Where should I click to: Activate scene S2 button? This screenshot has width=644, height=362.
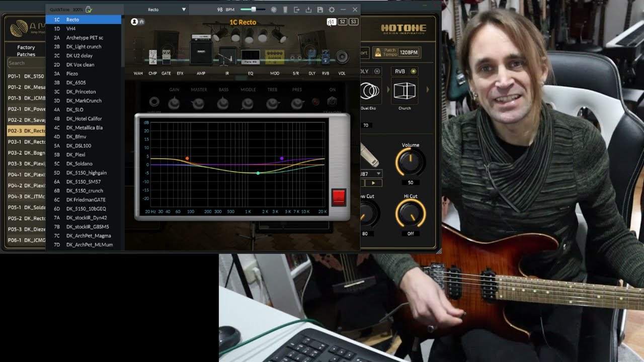point(342,22)
